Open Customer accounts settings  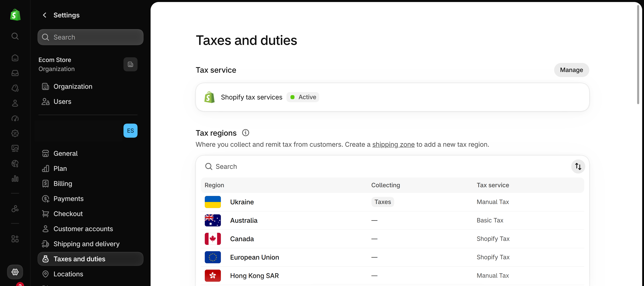coord(91,229)
